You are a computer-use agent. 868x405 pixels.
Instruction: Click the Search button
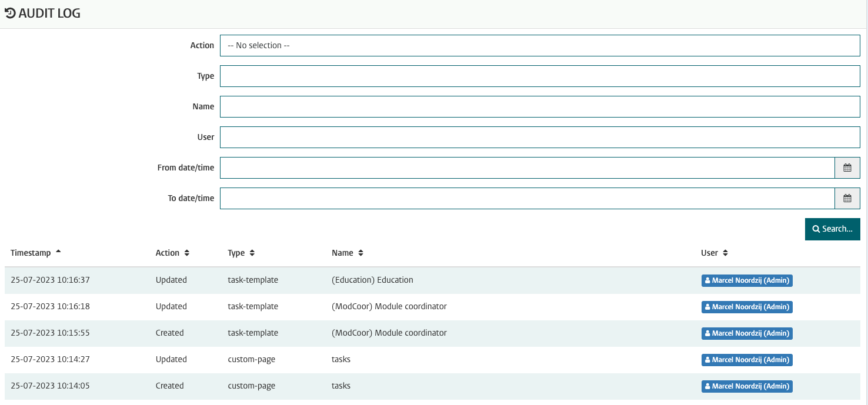click(x=833, y=229)
